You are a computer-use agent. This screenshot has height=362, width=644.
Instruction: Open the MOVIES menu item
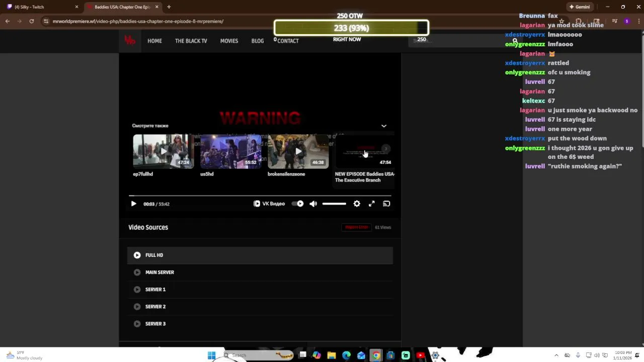[x=229, y=41]
